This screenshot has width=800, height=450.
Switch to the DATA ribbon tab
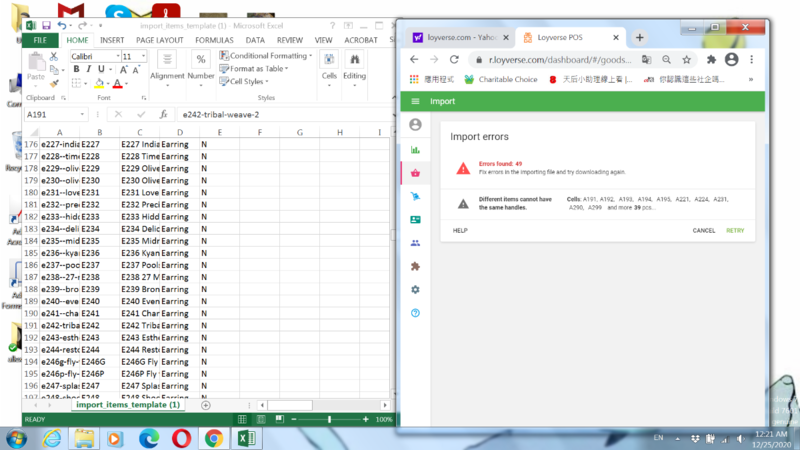255,40
